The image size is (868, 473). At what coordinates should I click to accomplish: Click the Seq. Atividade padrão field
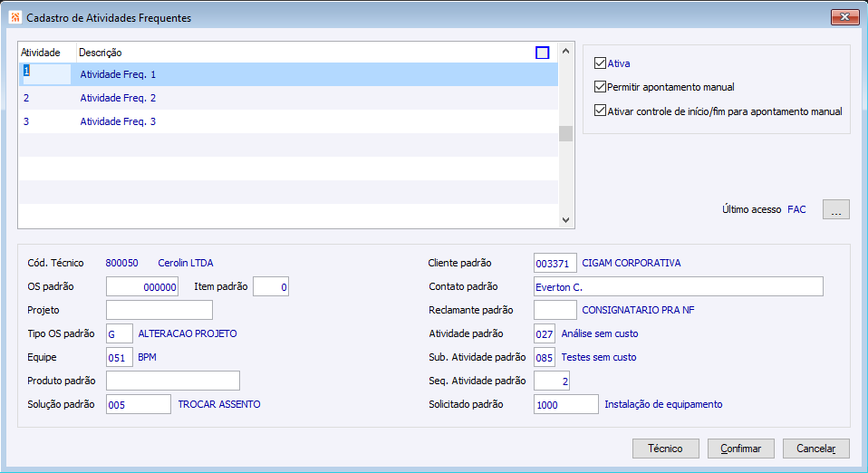click(552, 381)
